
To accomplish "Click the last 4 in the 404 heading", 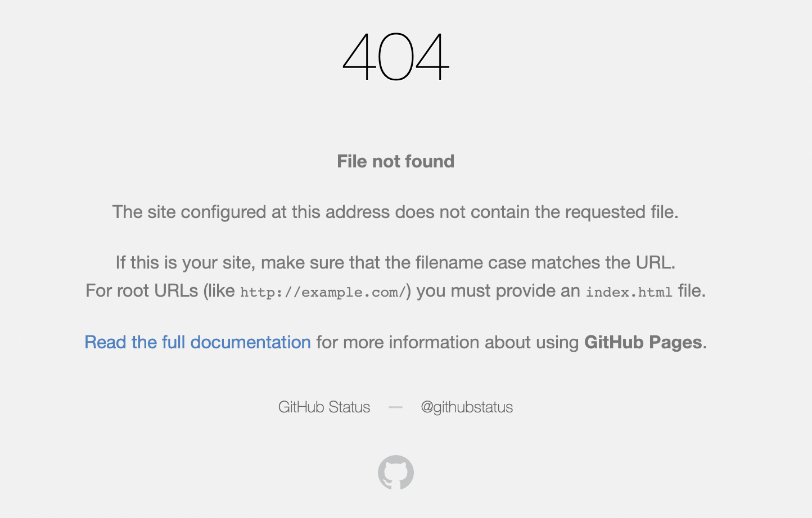I will point(432,56).
